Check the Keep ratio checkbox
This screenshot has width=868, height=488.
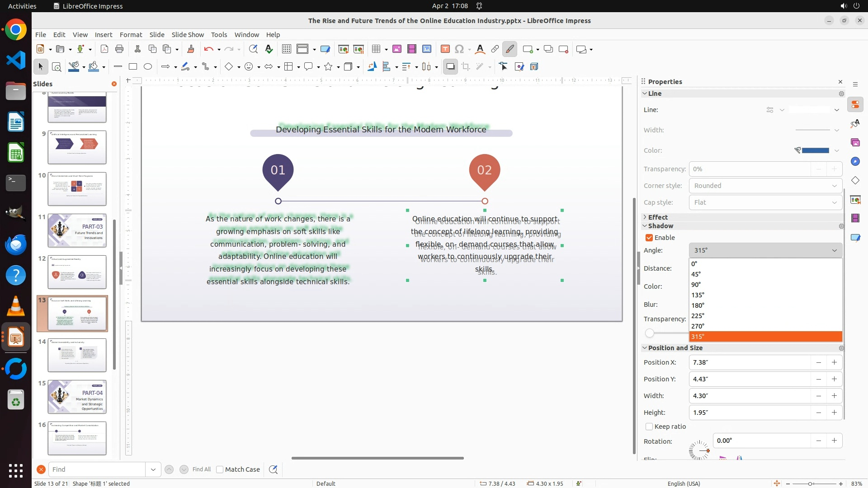point(649,427)
